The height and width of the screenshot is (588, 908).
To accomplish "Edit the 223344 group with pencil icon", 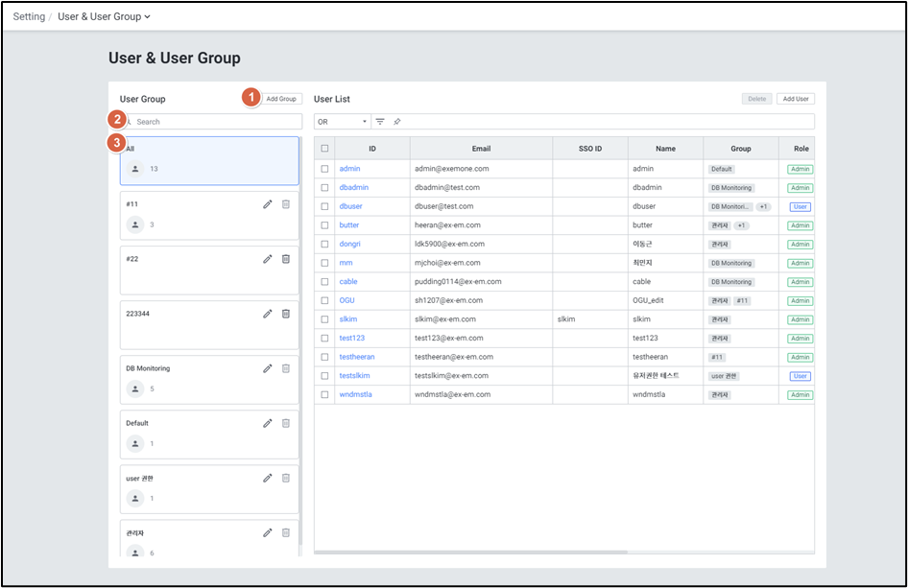I will click(268, 314).
